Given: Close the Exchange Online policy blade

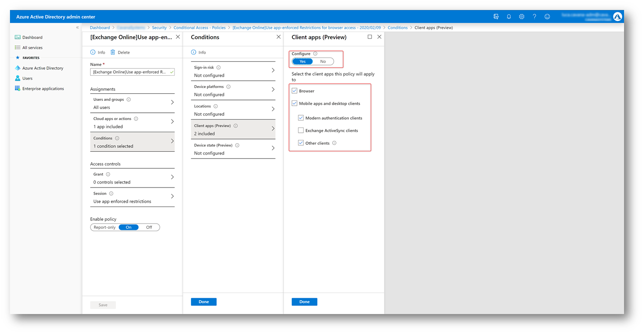Looking at the screenshot, I should [x=178, y=37].
